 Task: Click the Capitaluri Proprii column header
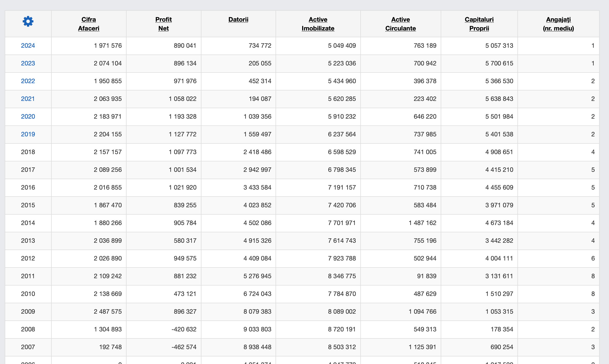[479, 24]
